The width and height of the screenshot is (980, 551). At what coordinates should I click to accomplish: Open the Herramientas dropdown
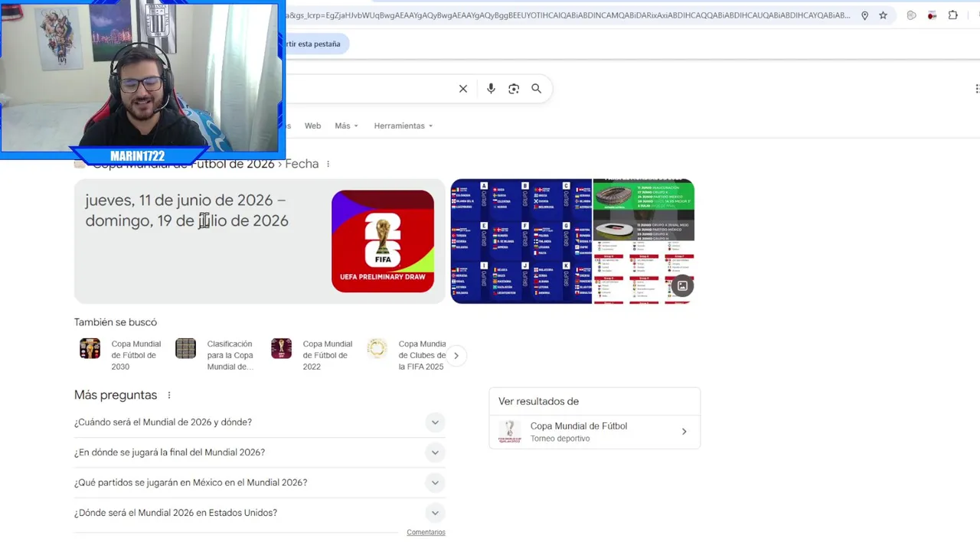pyautogui.click(x=403, y=126)
